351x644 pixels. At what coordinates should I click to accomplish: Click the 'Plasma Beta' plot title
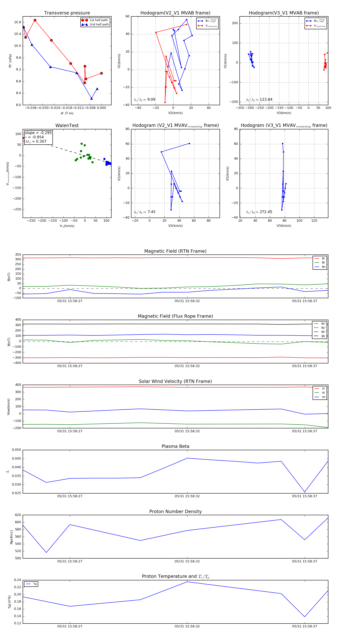click(175, 446)
